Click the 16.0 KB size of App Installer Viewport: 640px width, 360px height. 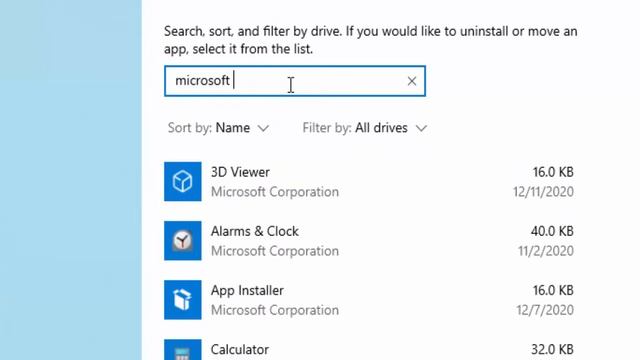pos(553,291)
